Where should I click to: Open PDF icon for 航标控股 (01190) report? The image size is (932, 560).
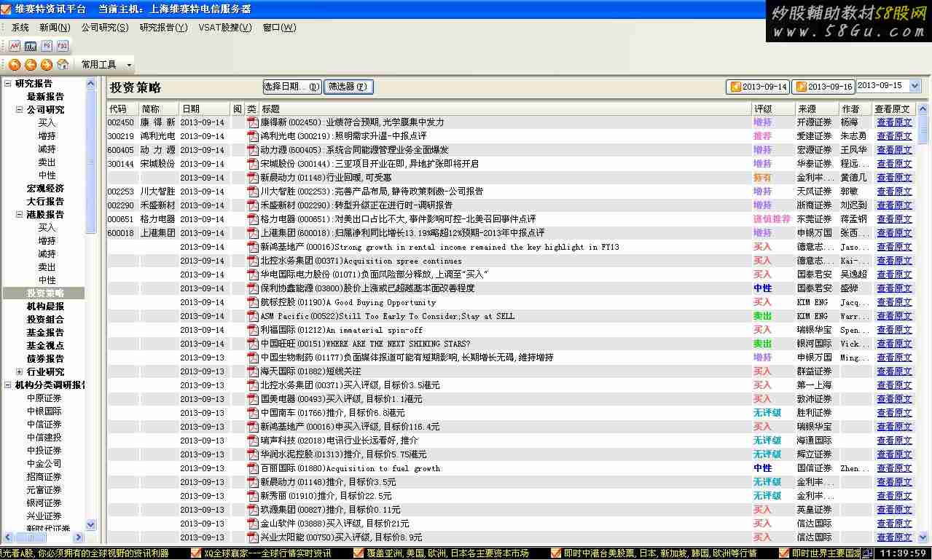tap(254, 302)
